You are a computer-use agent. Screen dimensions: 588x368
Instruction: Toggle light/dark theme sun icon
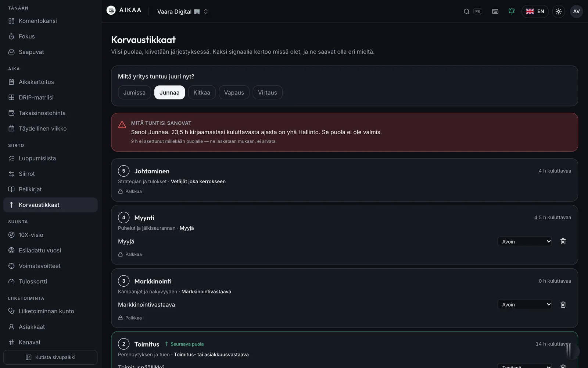(558, 11)
